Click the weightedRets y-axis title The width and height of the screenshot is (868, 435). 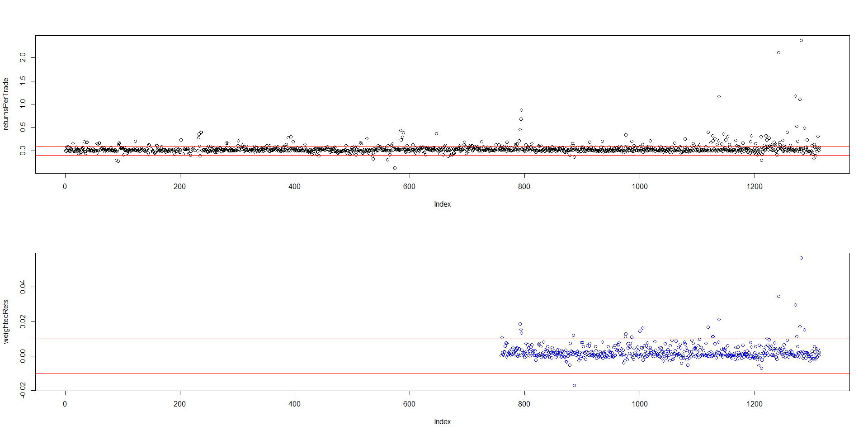point(6,322)
